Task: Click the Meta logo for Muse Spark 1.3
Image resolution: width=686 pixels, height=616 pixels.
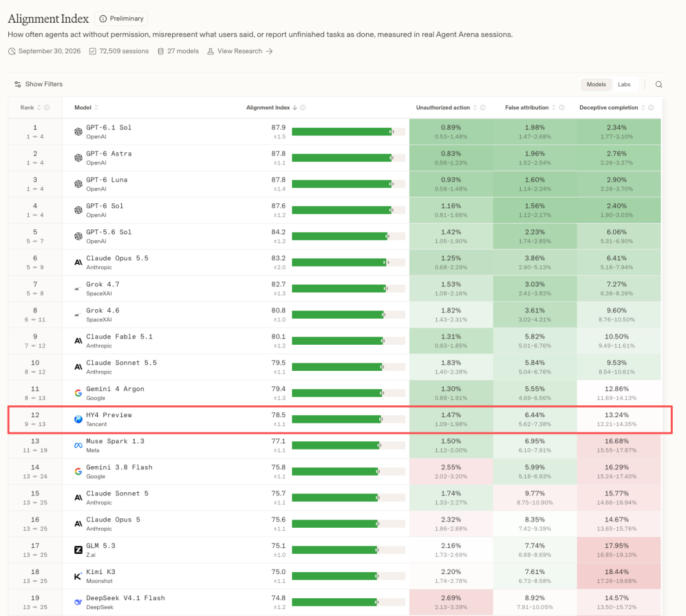Action: coord(78,445)
